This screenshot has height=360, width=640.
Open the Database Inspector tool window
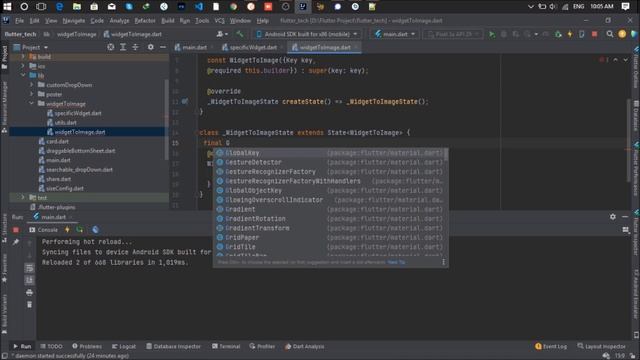[x=173, y=346]
